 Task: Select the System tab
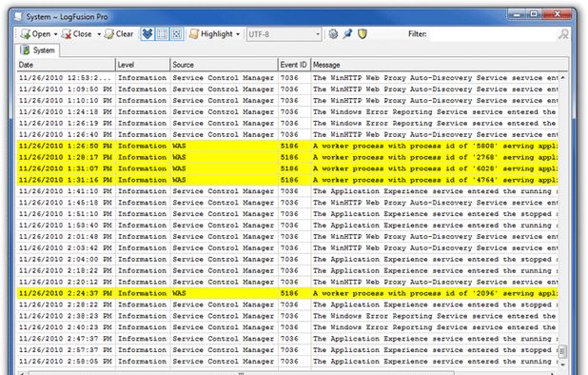(x=37, y=50)
